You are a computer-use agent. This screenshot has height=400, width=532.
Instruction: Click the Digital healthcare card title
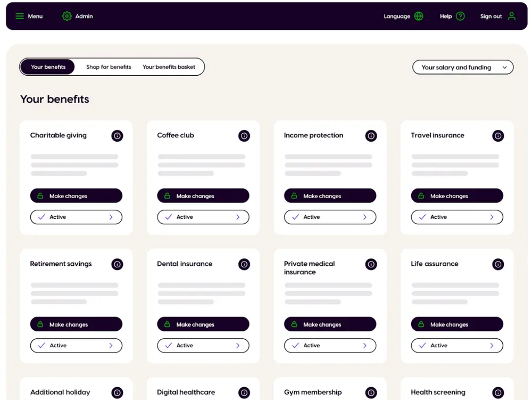(x=186, y=392)
